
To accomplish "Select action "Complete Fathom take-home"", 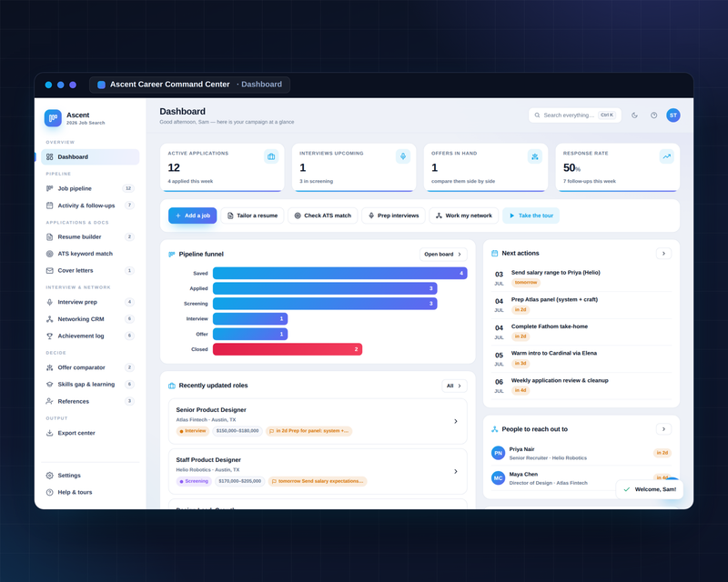I will coord(581,332).
